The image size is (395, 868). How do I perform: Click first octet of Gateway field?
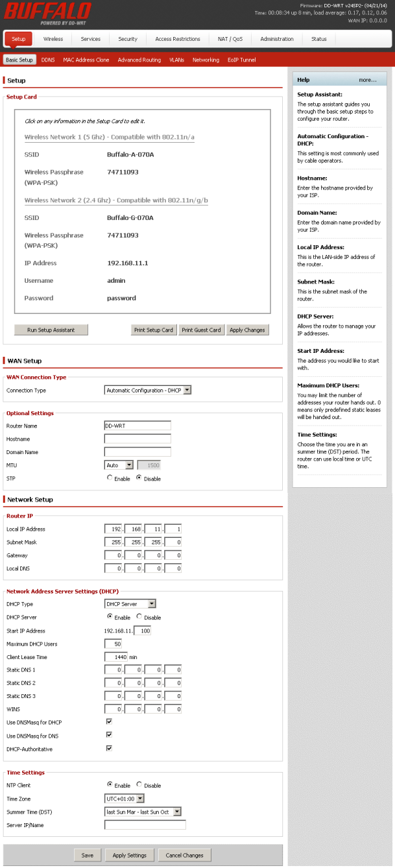tap(114, 555)
